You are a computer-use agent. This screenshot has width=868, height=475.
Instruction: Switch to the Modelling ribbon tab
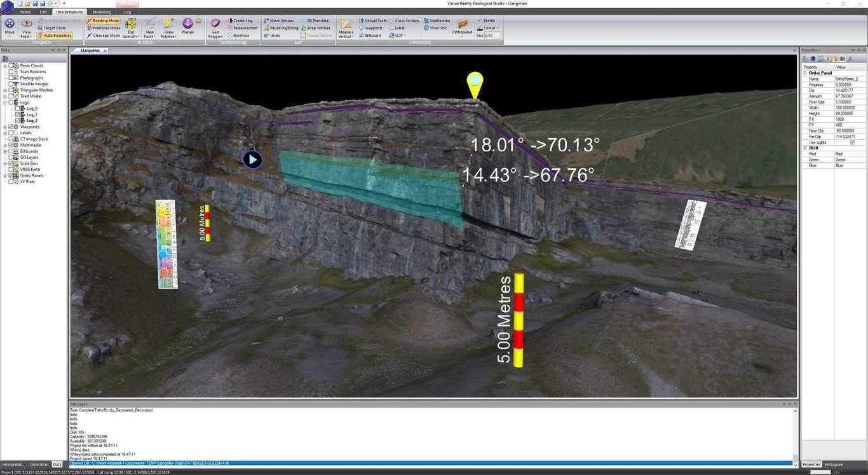tap(101, 11)
